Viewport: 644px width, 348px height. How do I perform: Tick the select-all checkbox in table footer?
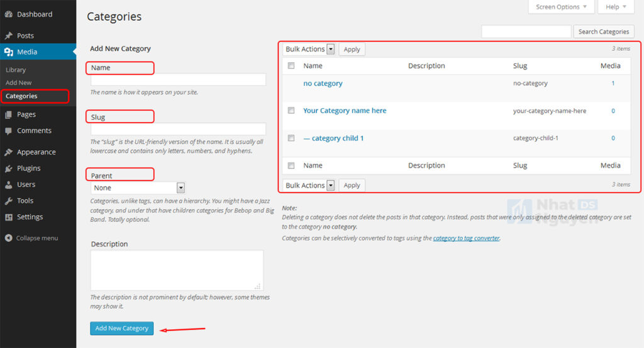tap(291, 165)
